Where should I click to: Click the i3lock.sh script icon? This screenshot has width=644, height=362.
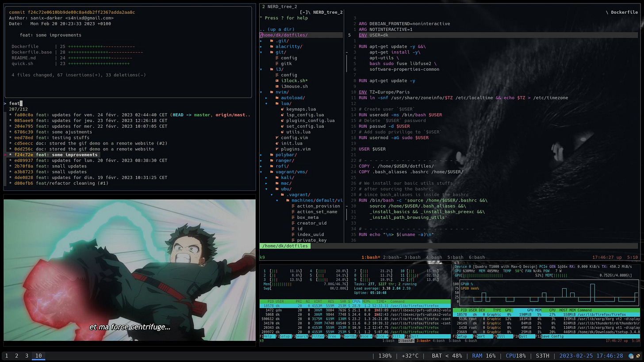[277, 81]
